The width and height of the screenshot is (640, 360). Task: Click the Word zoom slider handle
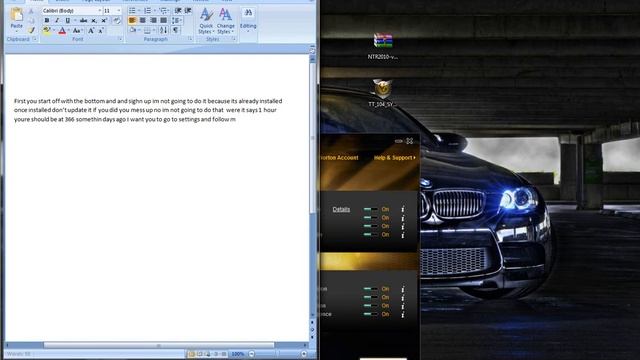coord(278,354)
